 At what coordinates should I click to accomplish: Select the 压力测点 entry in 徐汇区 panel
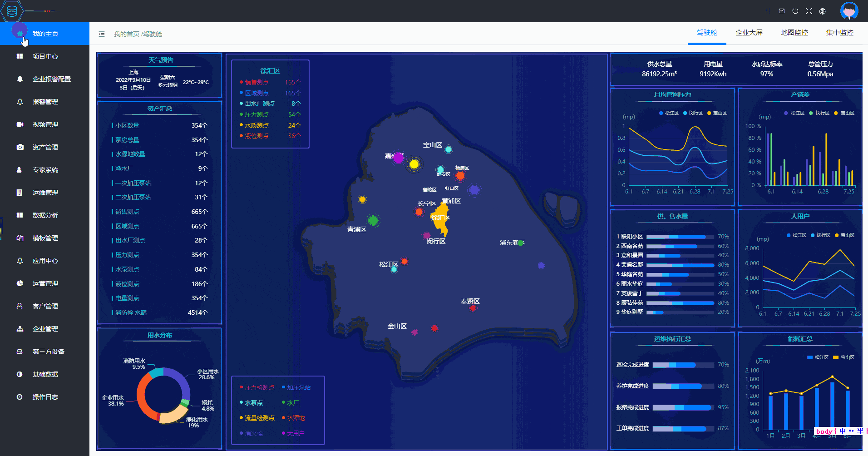[x=257, y=114]
